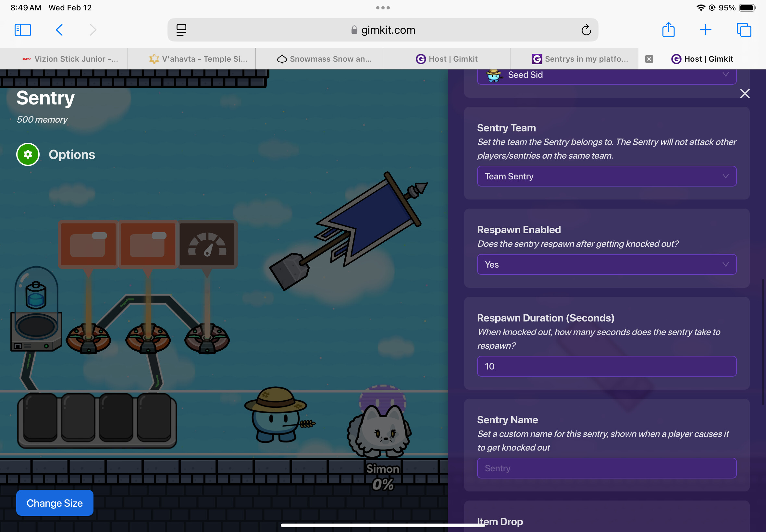Open the page settings icon in address bar
This screenshot has height=532, width=766.
(x=181, y=30)
